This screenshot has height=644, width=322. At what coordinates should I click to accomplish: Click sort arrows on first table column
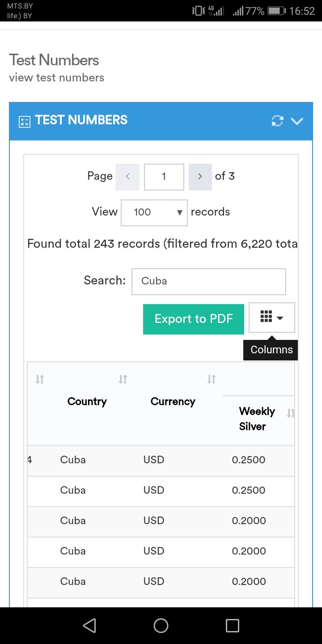(x=40, y=379)
